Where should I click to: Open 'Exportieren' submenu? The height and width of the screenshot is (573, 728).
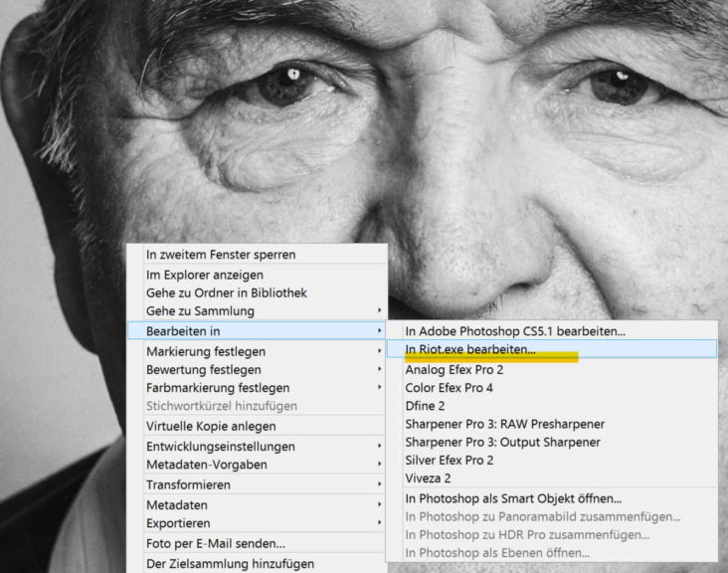point(257,523)
